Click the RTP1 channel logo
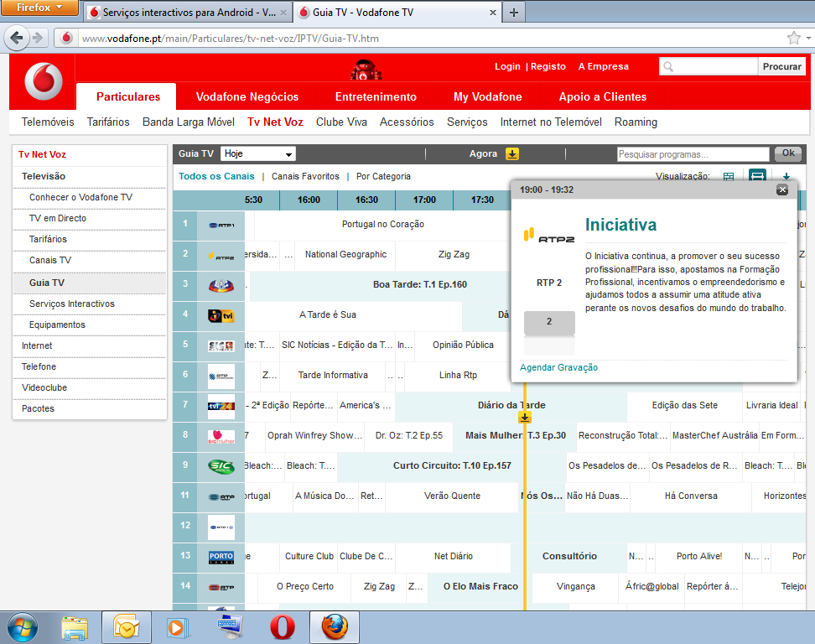This screenshot has width=815, height=644. pos(221,225)
